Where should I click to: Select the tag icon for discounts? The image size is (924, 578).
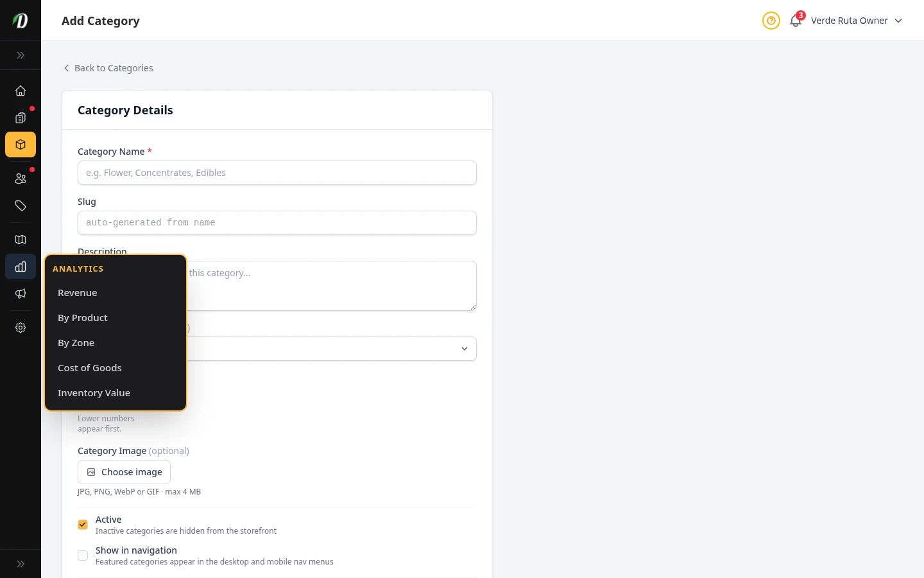[x=21, y=206]
